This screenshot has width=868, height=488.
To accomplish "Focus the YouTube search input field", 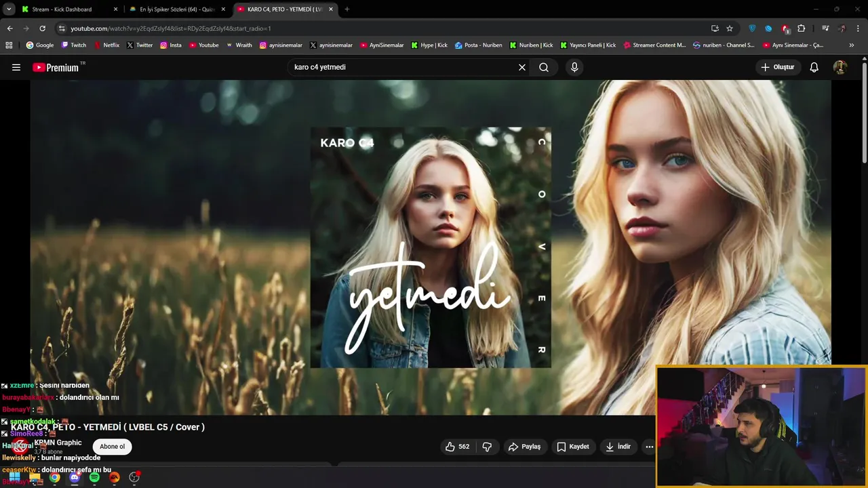I will point(401,67).
